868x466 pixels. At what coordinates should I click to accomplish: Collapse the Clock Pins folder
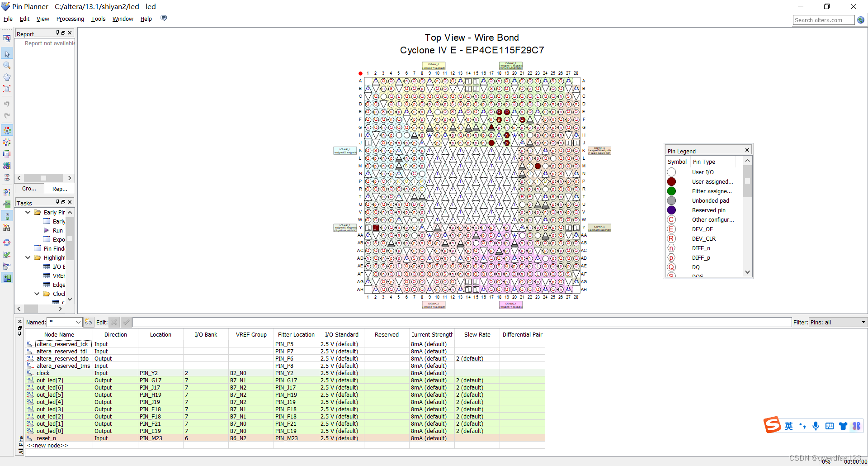pyautogui.click(x=37, y=294)
